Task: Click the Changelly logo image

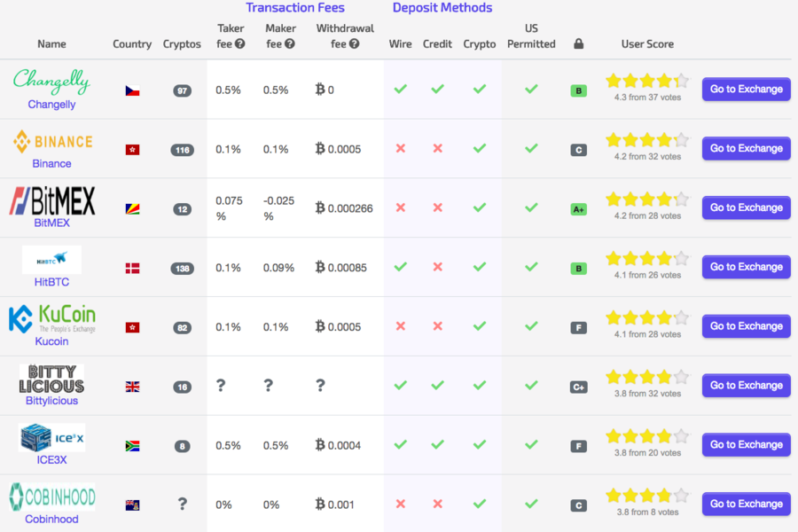Action: (x=51, y=81)
